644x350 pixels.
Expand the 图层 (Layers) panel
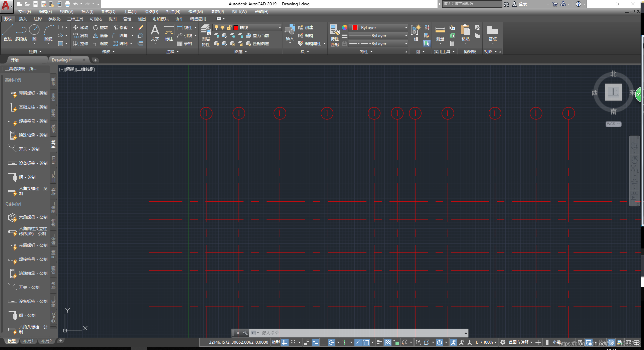coord(241,51)
